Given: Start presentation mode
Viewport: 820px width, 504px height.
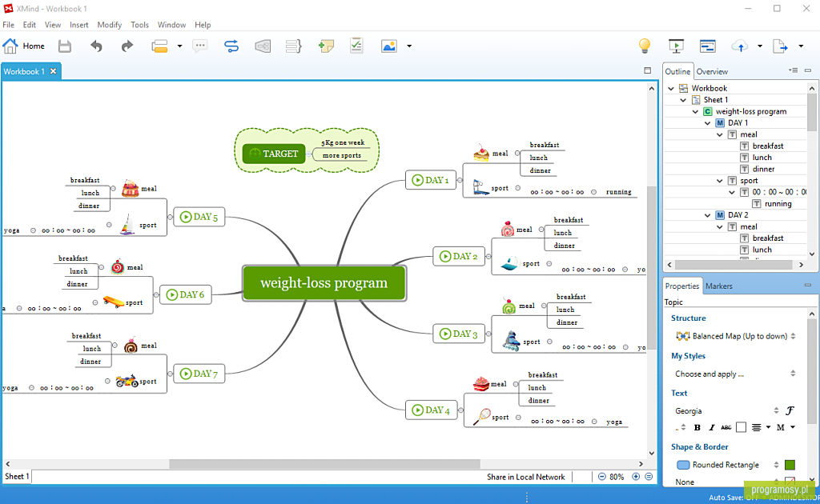Looking at the screenshot, I should [x=676, y=46].
